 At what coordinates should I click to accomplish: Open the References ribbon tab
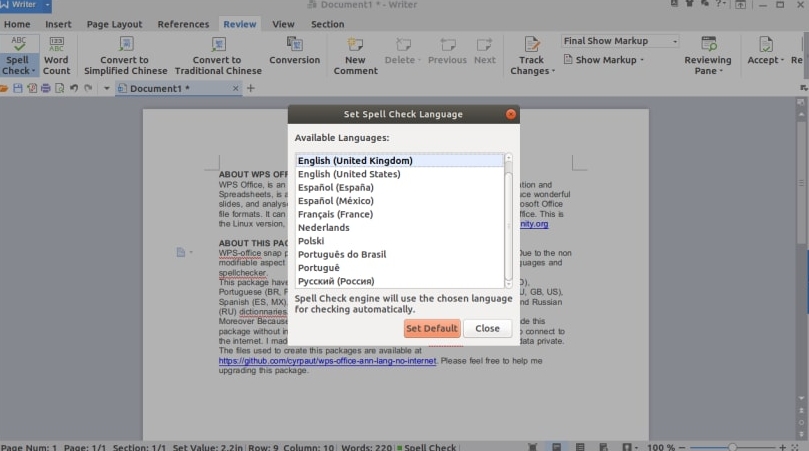tap(183, 24)
